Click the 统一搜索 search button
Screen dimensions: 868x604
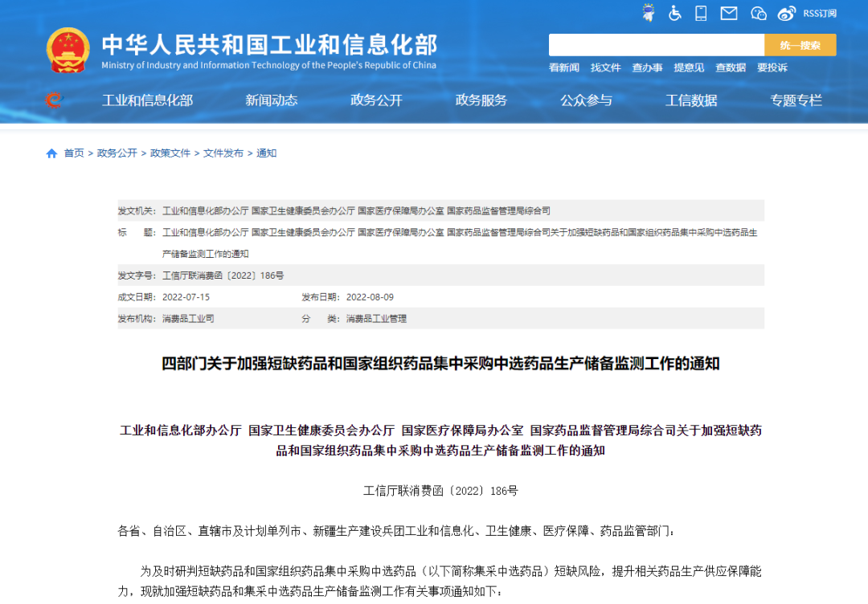point(800,45)
